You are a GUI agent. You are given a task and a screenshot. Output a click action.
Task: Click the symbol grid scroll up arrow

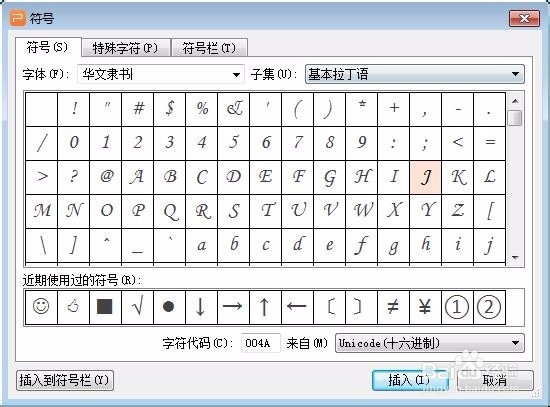[x=515, y=101]
